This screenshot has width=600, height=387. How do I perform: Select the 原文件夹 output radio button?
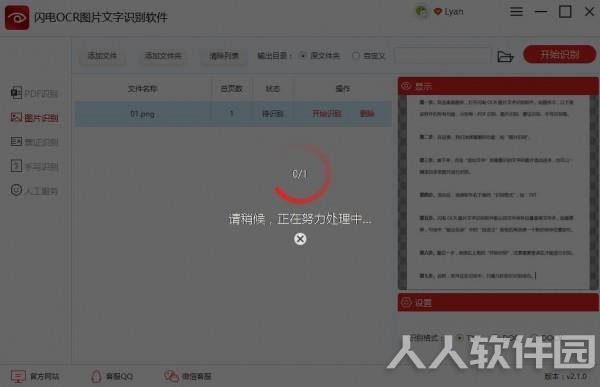click(303, 56)
